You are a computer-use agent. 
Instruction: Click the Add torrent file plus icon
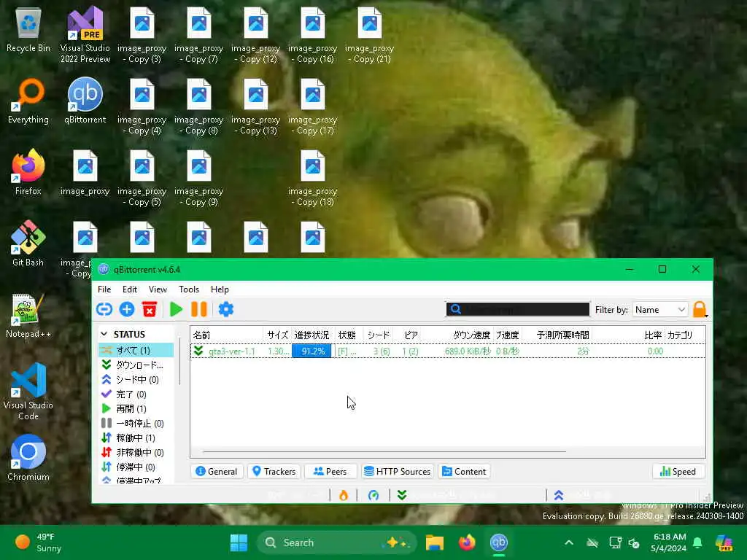127,309
